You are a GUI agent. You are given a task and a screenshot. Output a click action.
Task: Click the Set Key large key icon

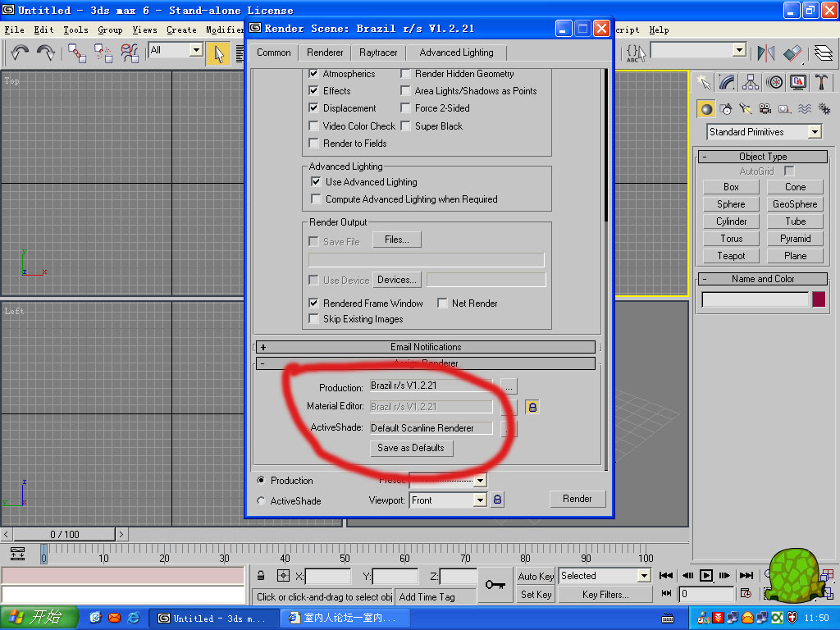[495, 584]
